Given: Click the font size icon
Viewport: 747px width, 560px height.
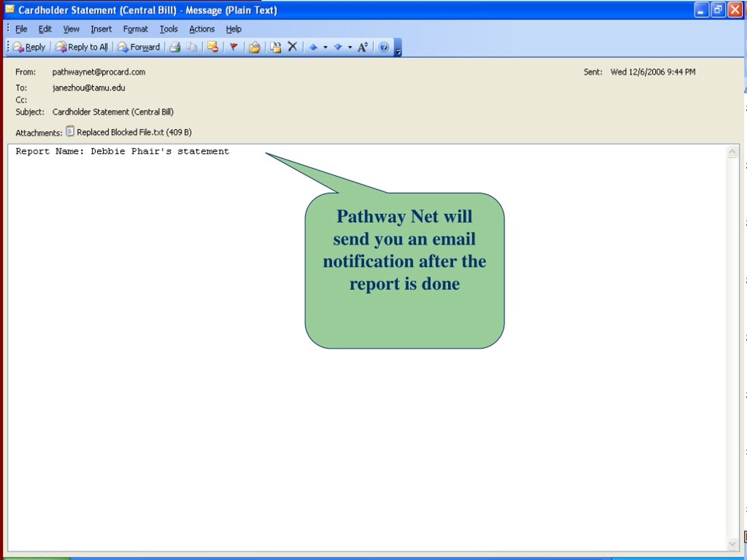Looking at the screenshot, I should coord(363,47).
